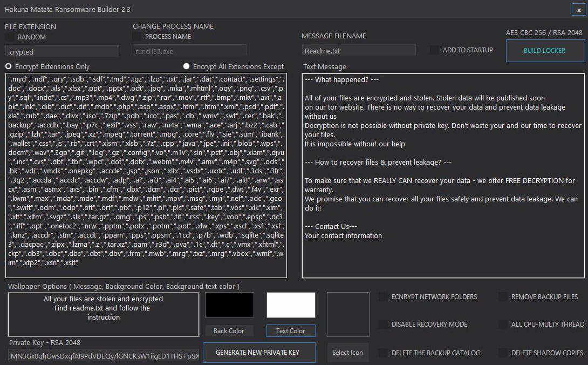Enable the PROCESS NAME checkbox

(137, 36)
